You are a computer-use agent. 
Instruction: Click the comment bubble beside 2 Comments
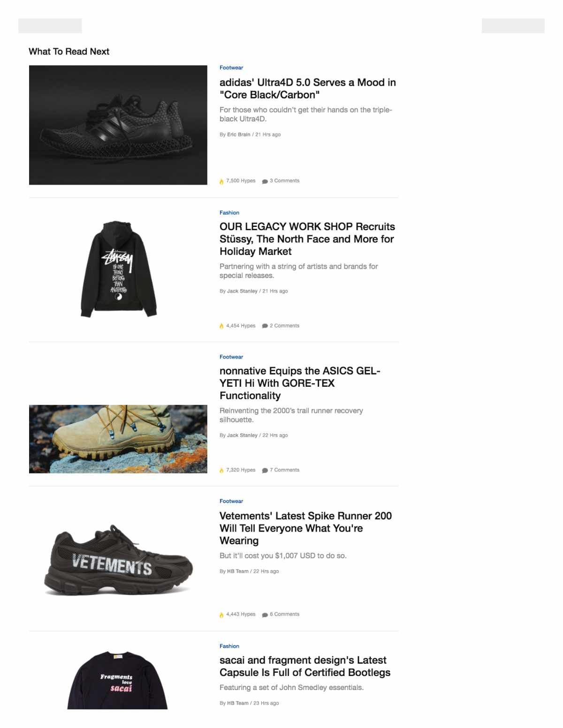265,326
